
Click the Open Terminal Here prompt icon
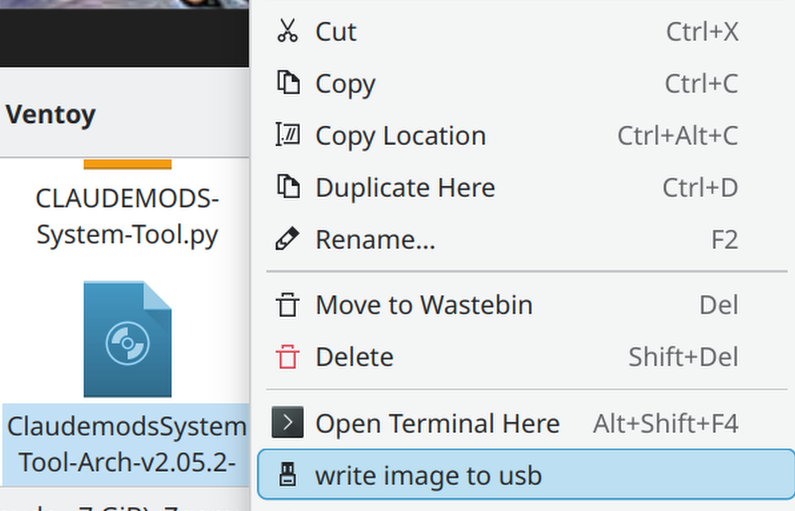coord(287,422)
